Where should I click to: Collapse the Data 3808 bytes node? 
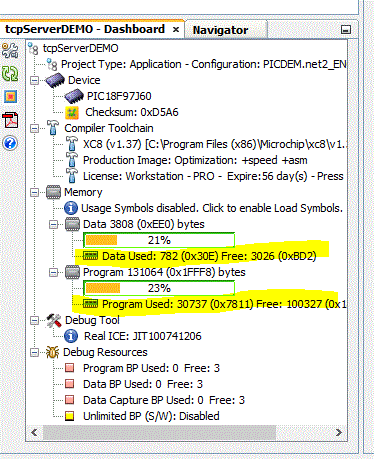pyautogui.click(x=53, y=224)
